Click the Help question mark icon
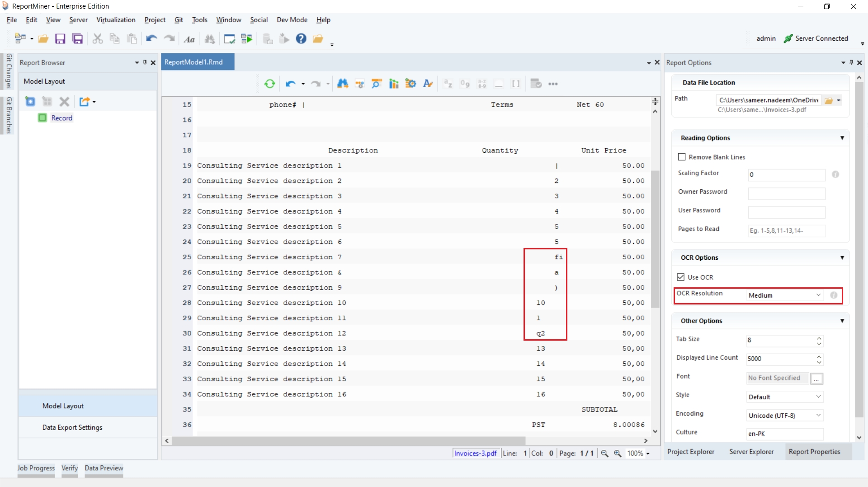Screen dimensions: 868x487 pos(301,39)
